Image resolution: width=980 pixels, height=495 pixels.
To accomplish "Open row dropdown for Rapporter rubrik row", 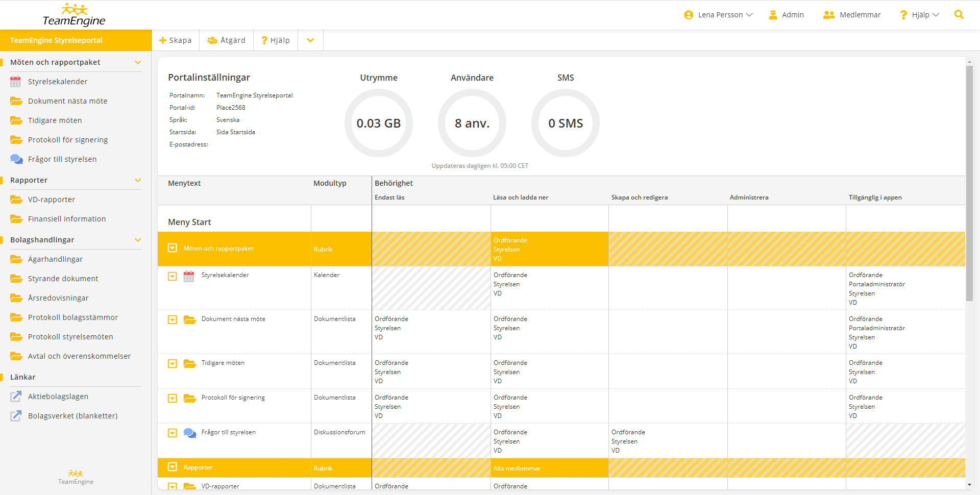I will (173, 467).
